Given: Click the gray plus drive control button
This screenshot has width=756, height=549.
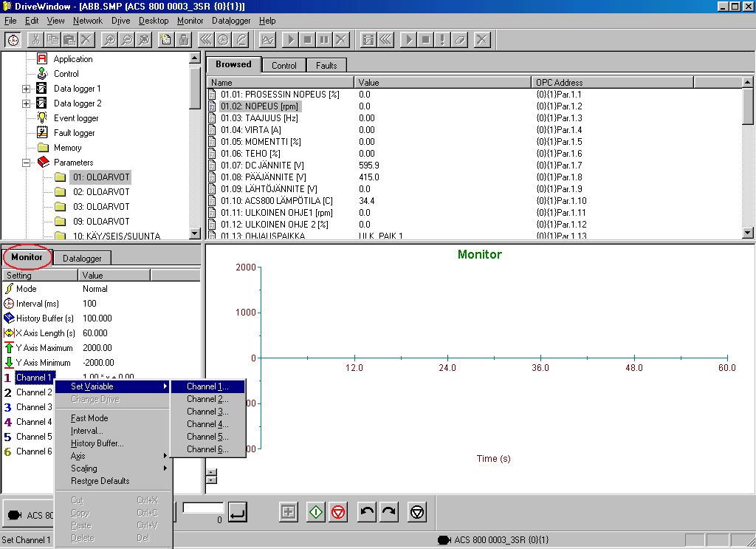Looking at the screenshot, I should coord(289,512).
